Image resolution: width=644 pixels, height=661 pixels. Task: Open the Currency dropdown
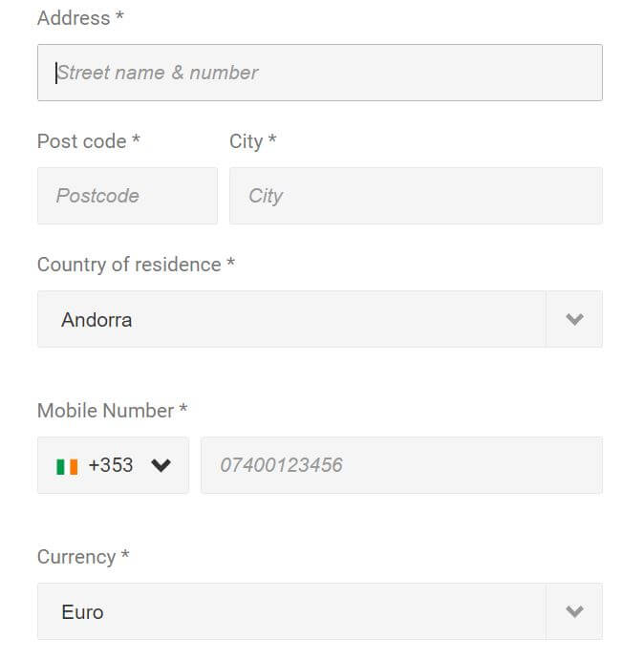tap(320, 611)
